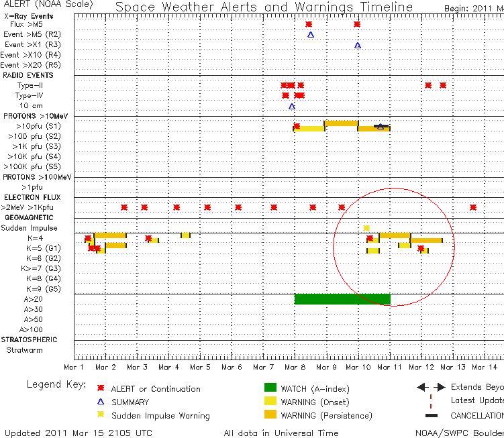The image size is (504, 438).
Task: Click the electron flux alert marker on Mar 6
Action: (238, 207)
